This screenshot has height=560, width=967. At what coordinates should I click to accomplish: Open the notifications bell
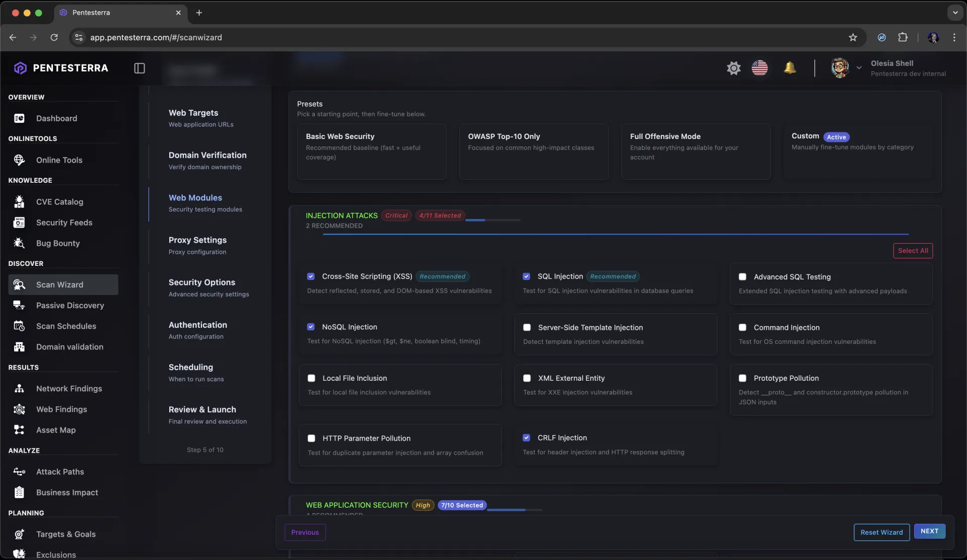click(790, 67)
